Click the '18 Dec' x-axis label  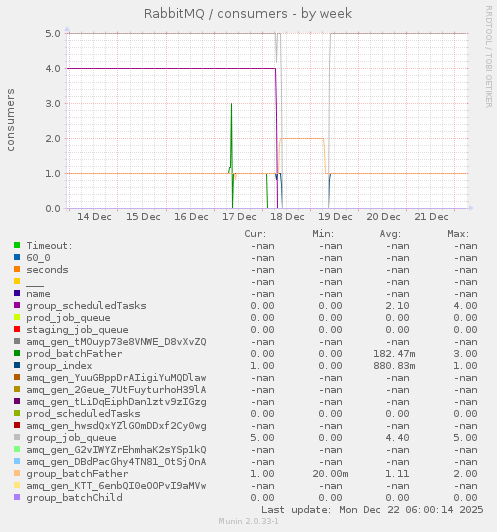pos(287,217)
